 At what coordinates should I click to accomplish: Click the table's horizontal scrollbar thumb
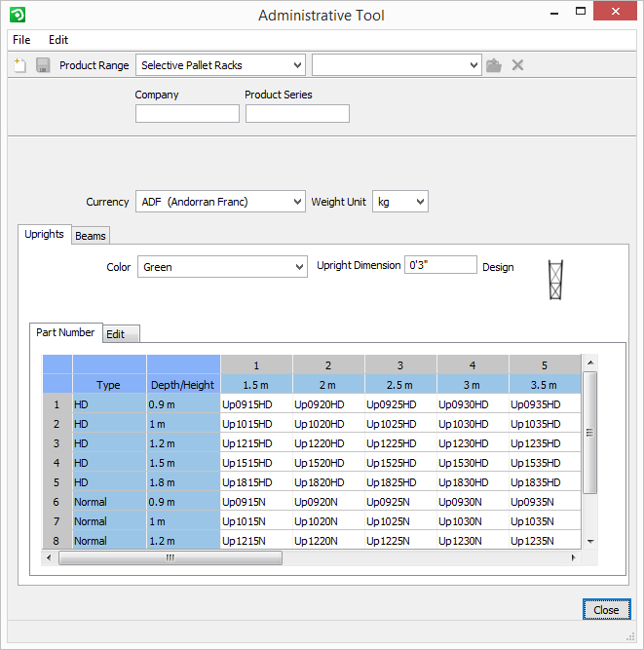(170, 558)
